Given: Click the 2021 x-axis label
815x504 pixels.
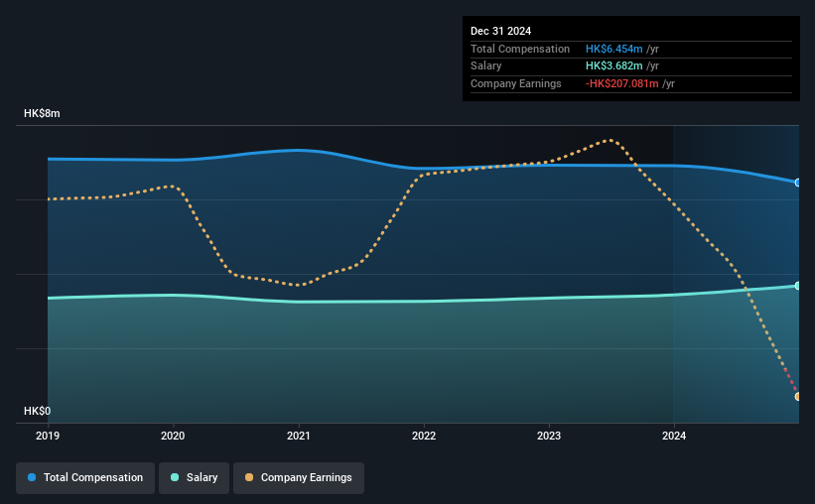Looking at the screenshot, I should pos(299,436).
